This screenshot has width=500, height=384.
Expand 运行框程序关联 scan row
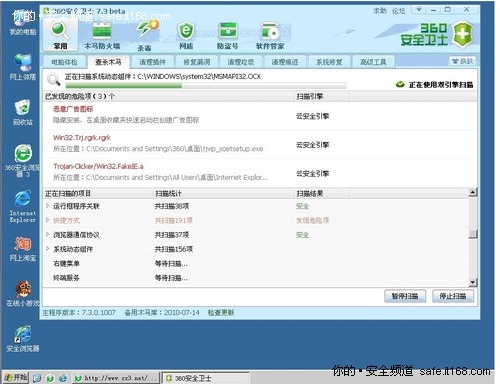click(47, 206)
